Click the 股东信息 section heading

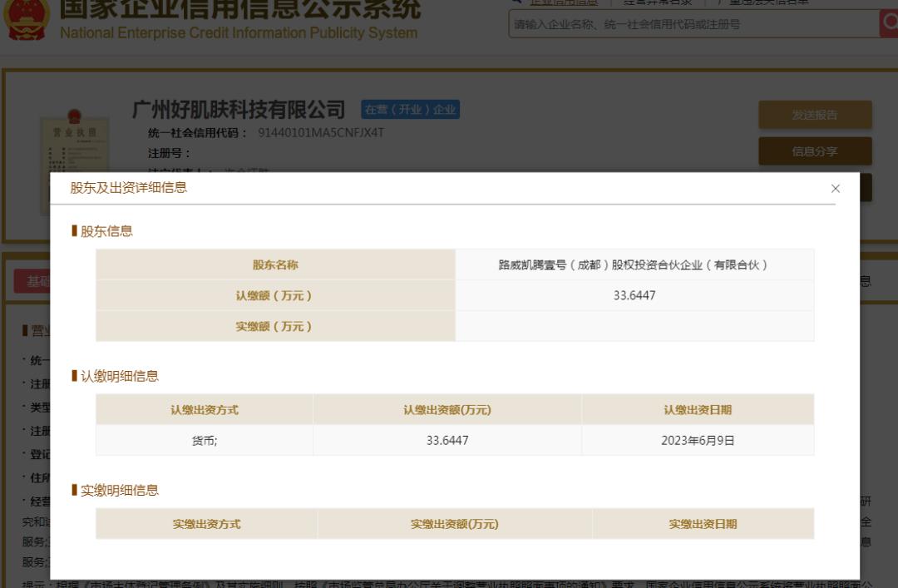[x=106, y=231]
